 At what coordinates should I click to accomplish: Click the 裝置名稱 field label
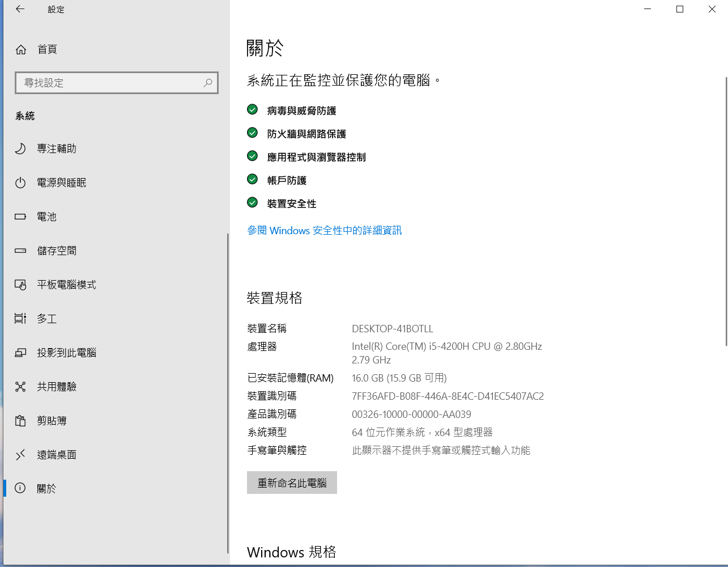point(267,329)
